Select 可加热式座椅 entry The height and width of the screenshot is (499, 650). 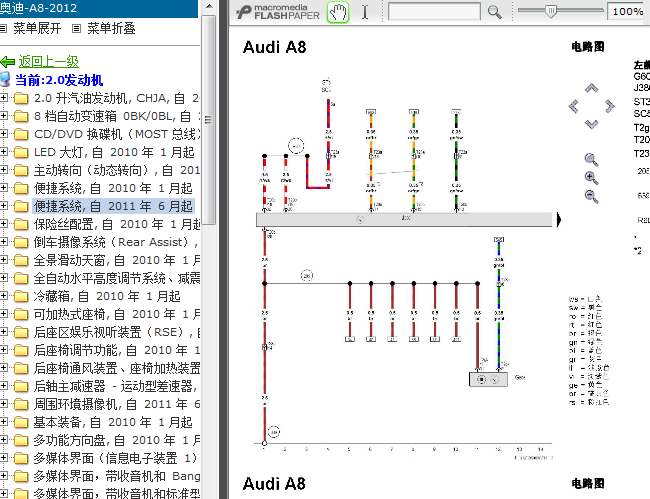click(117, 314)
